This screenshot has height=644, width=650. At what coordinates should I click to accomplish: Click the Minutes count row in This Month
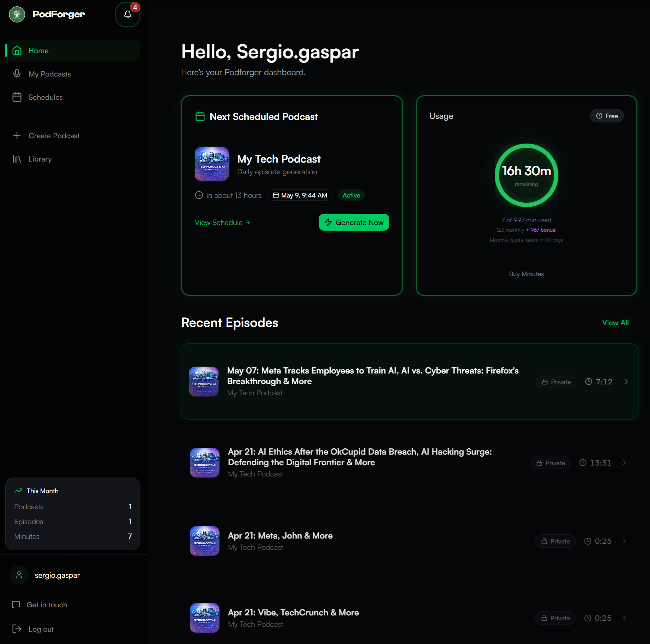[73, 536]
